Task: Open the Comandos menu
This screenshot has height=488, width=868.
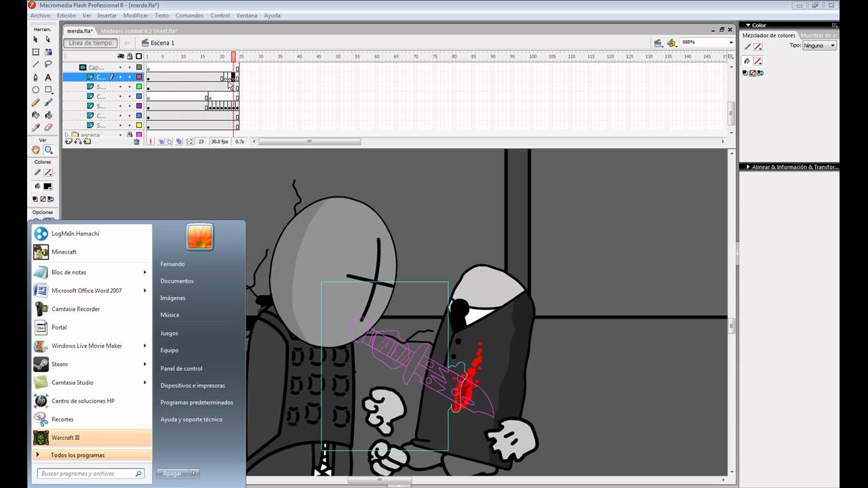Action: tap(189, 16)
